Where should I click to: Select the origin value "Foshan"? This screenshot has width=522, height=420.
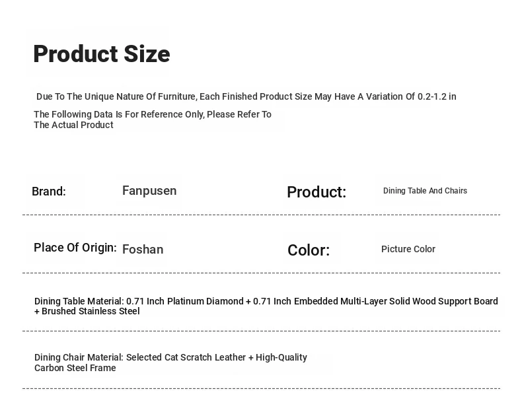tap(143, 249)
